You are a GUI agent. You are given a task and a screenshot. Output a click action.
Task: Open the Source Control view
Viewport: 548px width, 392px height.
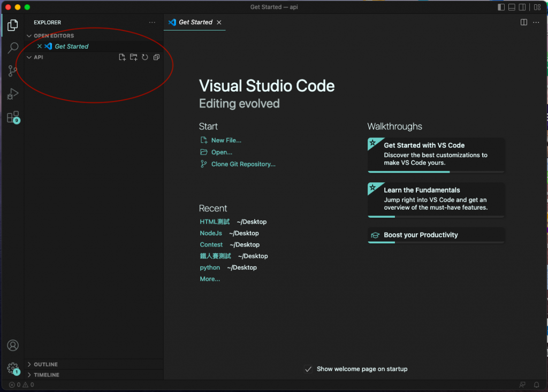click(x=13, y=71)
